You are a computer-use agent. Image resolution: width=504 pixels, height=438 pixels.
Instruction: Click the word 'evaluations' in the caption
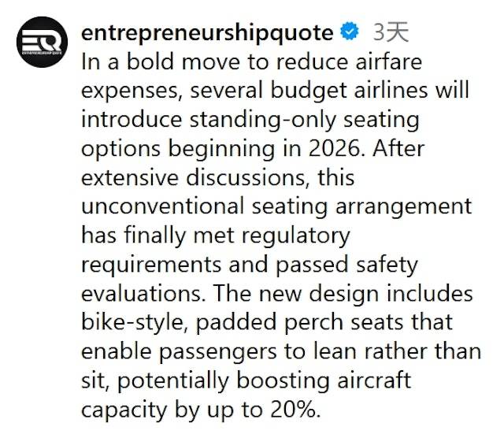[x=142, y=293]
